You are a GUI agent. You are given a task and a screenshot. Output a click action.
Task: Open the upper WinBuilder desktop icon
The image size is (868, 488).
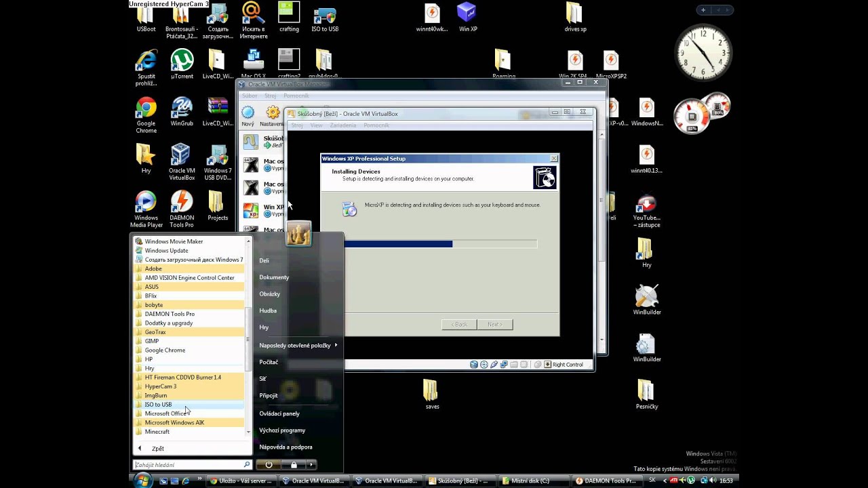[647, 300]
